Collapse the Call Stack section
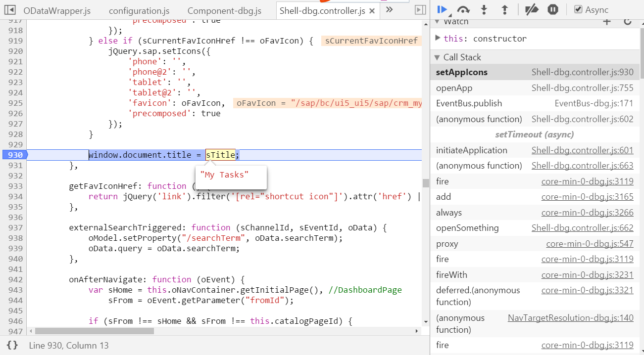Image resolution: width=644 pixels, height=355 pixels. coord(437,57)
